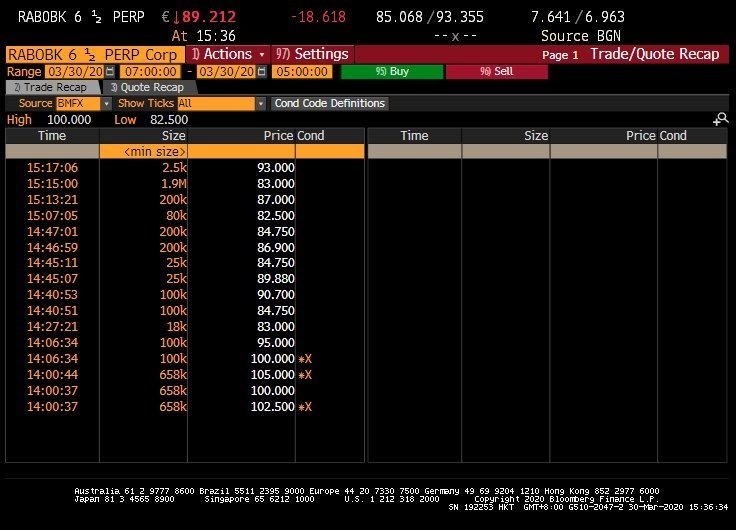The height and width of the screenshot is (530, 736).
Task: Switch to the Quote Recap tab
Action: pos(147,87)
